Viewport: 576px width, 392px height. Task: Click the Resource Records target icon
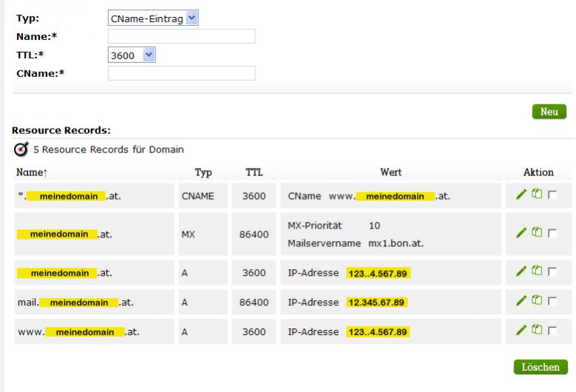(21, 149)
